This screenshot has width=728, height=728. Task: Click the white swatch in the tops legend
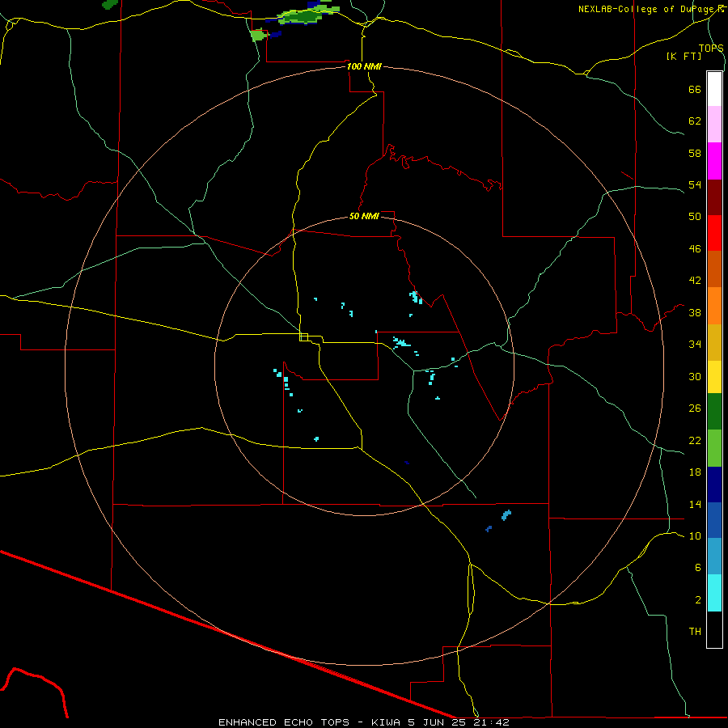pyautogui.click(x=714, y=89)
